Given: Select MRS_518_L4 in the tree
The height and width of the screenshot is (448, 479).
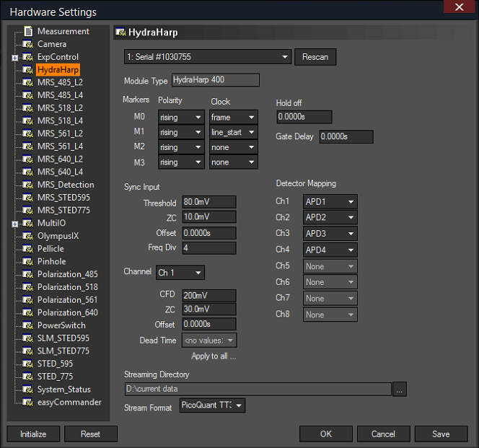Looking at the screenshot, I should (x=60, y=121).
